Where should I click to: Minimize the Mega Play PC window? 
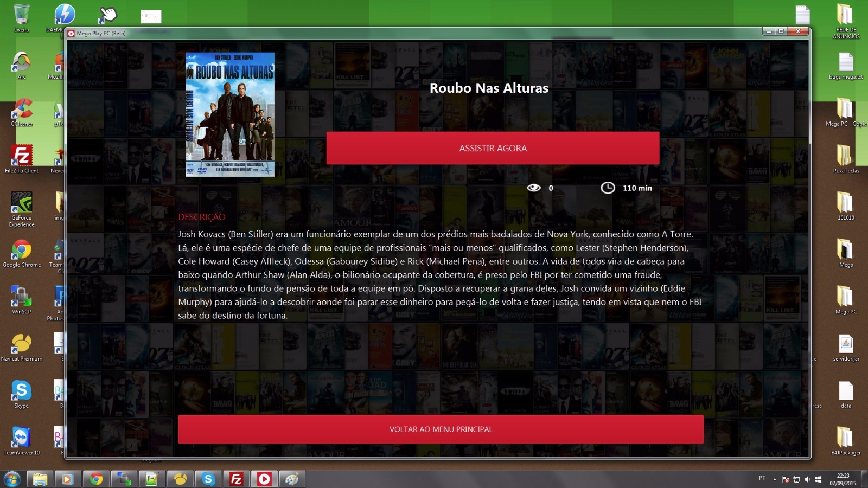[768, 31]
